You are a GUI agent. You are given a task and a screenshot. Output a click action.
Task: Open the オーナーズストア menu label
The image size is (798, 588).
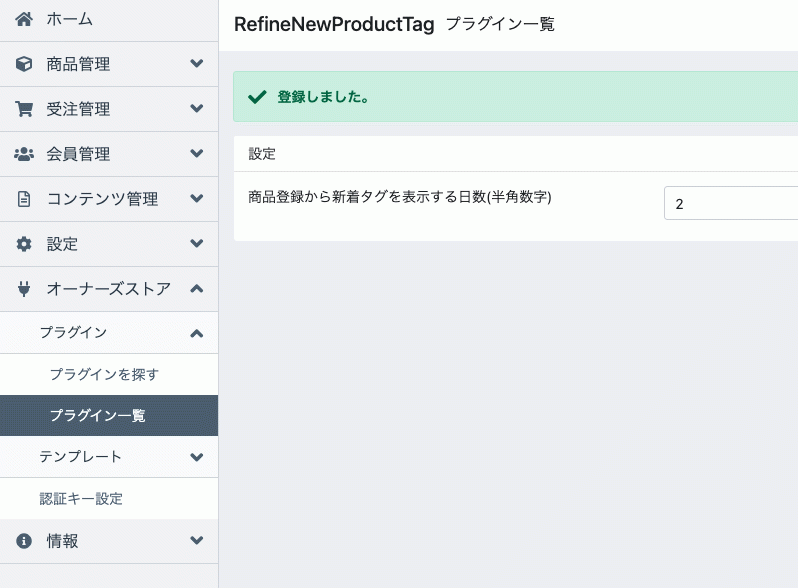click(x=108, y=289)
